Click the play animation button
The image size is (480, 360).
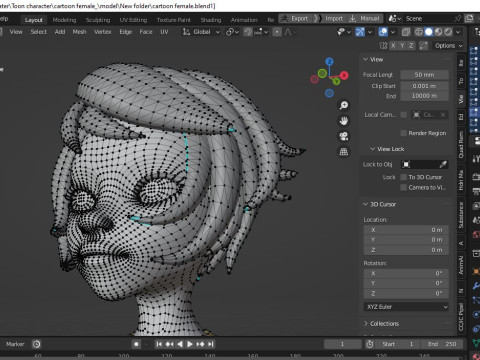point(190,344)
